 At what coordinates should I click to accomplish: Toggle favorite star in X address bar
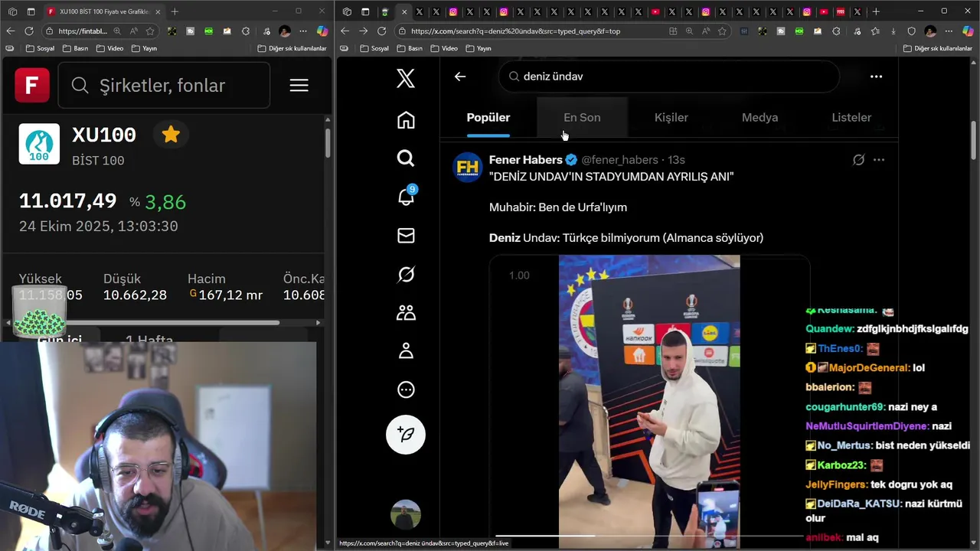(x=722, y=31)
